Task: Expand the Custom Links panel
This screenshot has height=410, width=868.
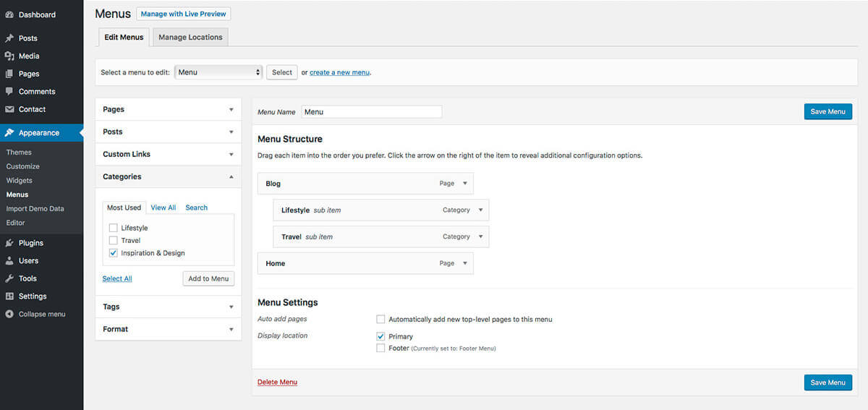Action: [169, 154]
